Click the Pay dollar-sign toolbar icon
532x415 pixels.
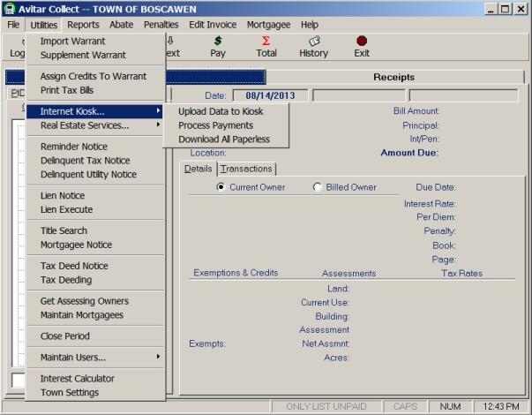coord(218,41)
